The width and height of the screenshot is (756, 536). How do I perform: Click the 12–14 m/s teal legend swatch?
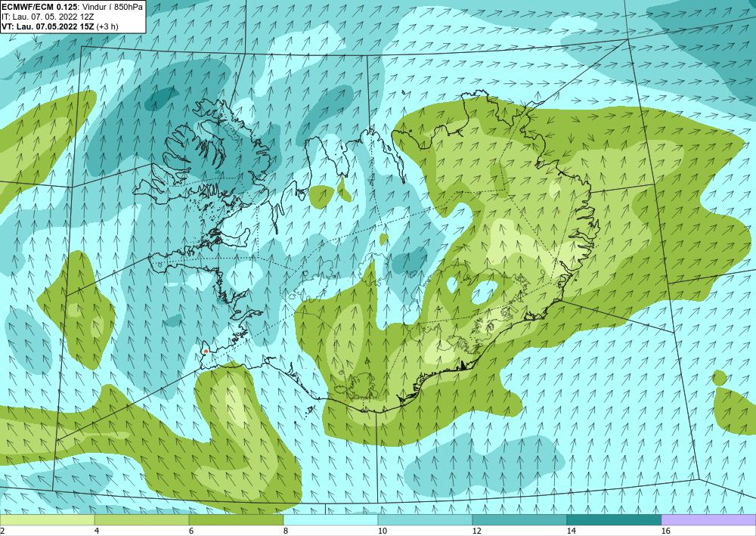click(520, 520)
